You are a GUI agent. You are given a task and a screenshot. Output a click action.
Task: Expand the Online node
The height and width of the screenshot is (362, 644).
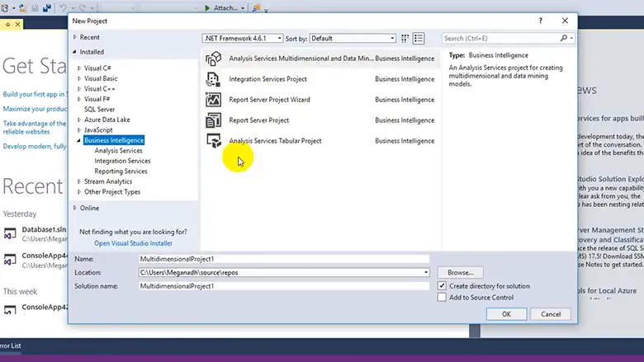coord(75,208)
